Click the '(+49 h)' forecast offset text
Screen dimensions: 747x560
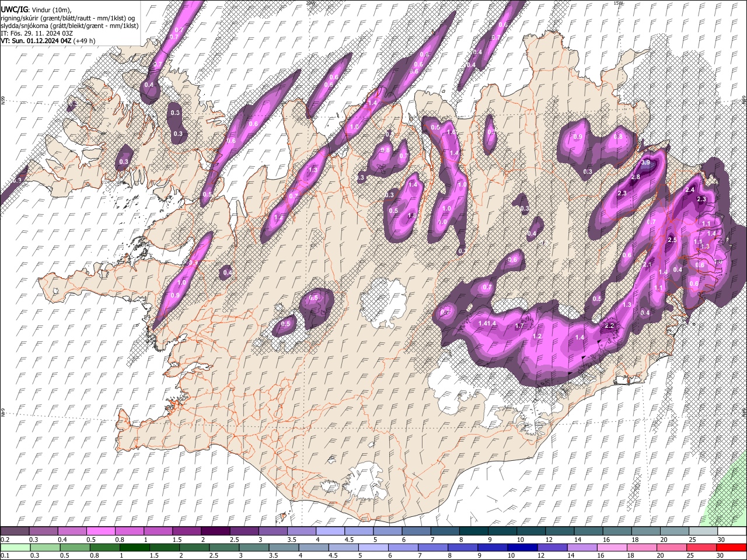85,41
